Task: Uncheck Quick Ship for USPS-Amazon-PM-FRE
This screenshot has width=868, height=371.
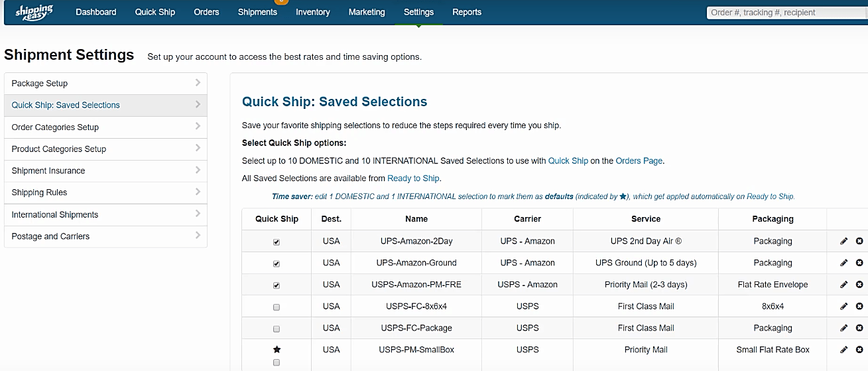Action: pyautogui.click(x=277, y=285)
